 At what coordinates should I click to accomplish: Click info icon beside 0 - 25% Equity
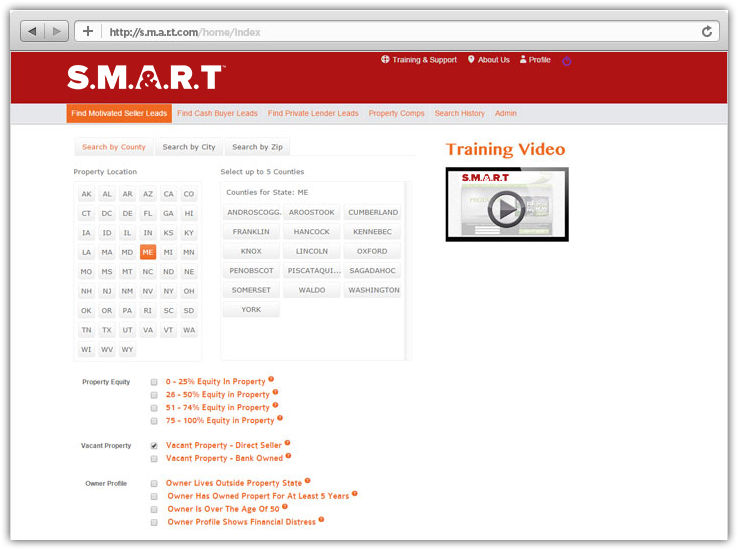[271, 379]
